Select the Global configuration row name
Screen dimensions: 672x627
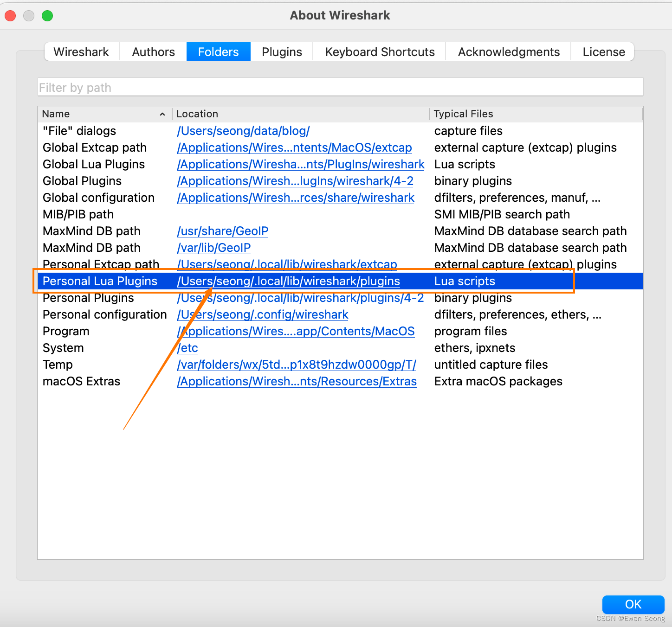click(98, 198)
